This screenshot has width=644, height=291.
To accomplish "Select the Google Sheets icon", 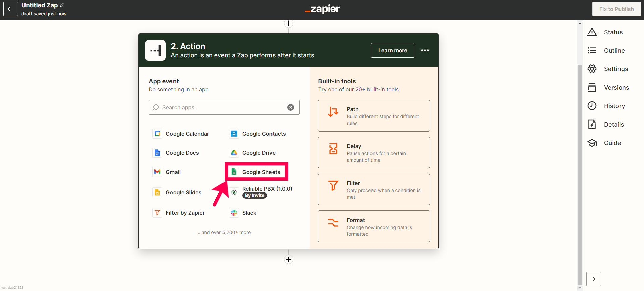I will [234, 172].
